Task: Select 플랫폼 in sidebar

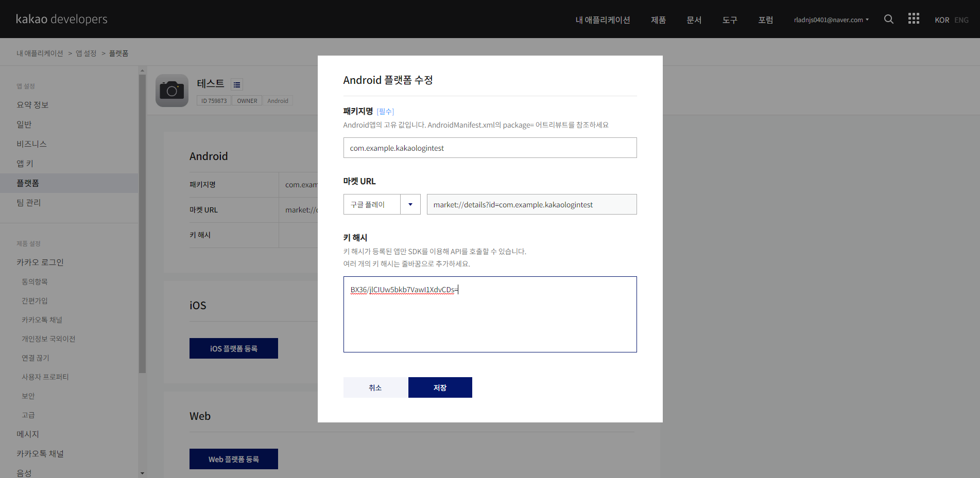Action: coord(69,183)
